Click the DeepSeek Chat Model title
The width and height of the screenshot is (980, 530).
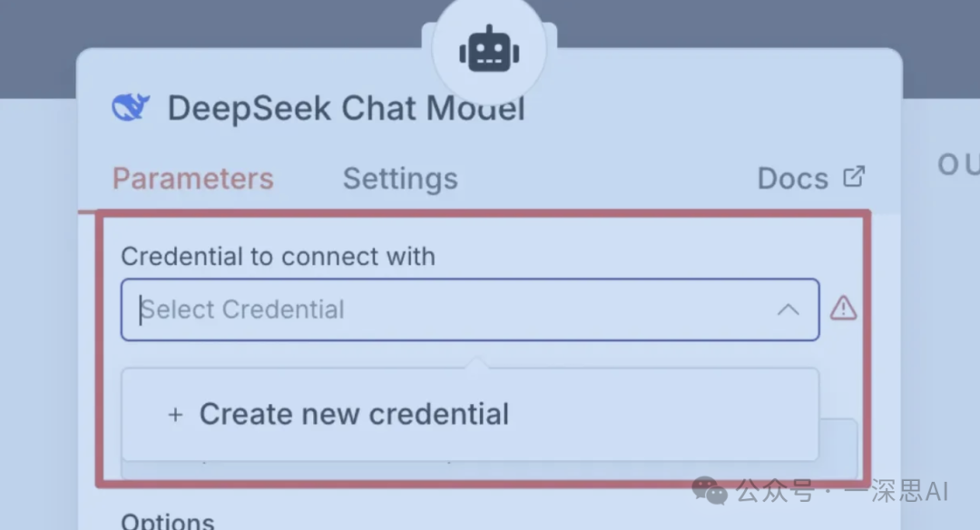(x=346, y=109)
